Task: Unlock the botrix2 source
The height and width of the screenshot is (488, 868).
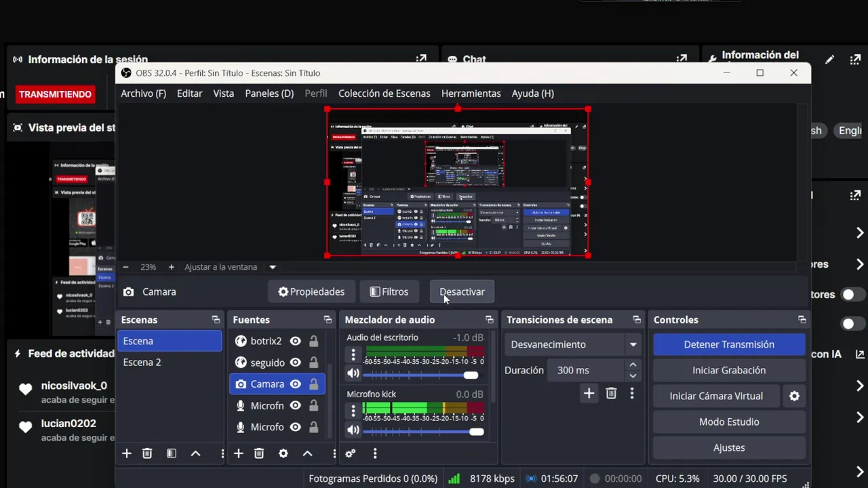Action: [x=314, y=341]
